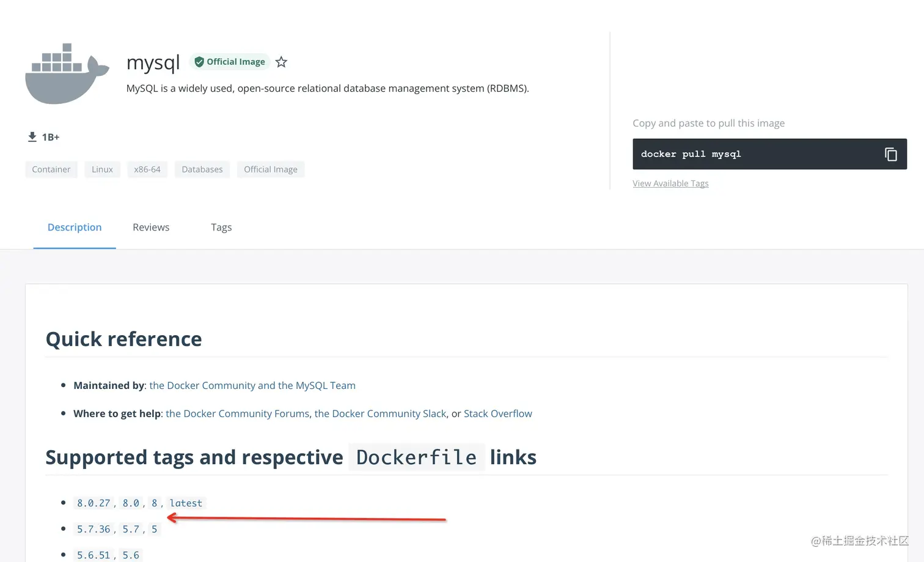Open View Available Tags link
The height and width of the screenshot is (562, 924).
[x=670, y=183]
